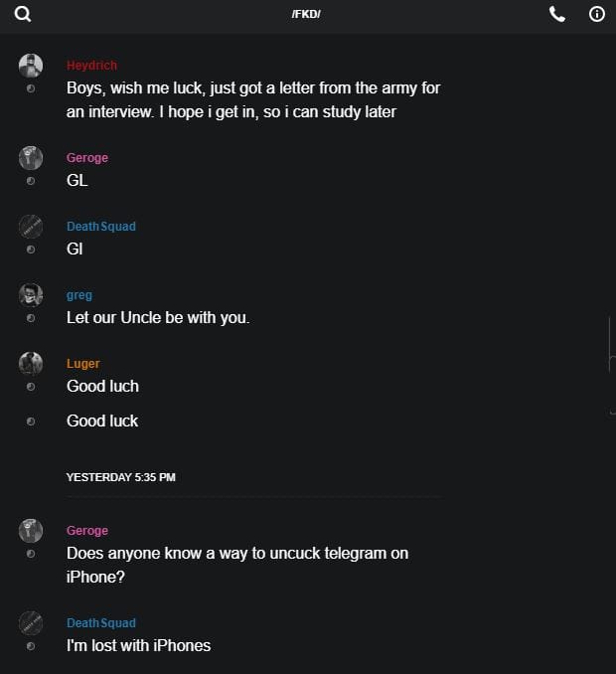Viewport: 616px width, 674px height.
Task: Click the "YESTERDAY 5:35 PM" date separator
Action: (x=121, y=477)
